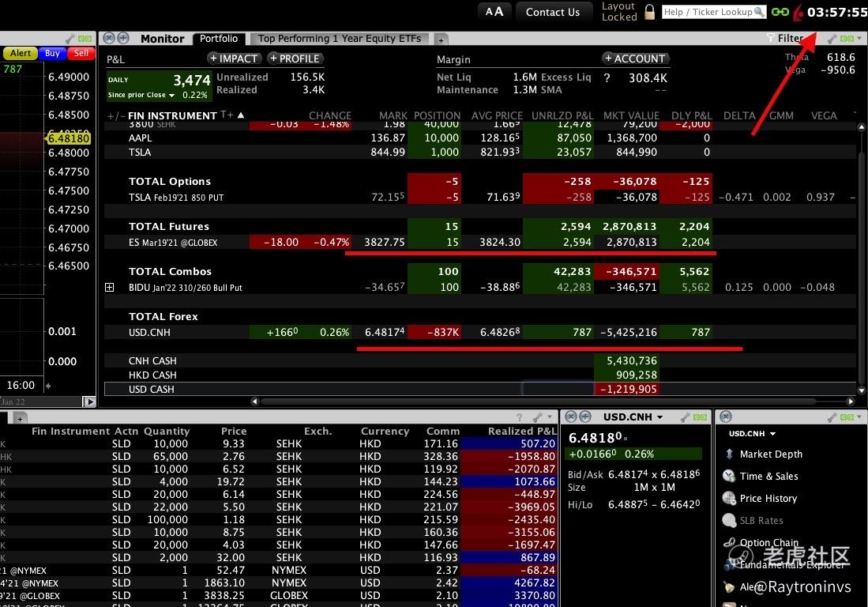868x607 pixels.
Task: Add a new Monitor tab with plus
Action: 442,40
